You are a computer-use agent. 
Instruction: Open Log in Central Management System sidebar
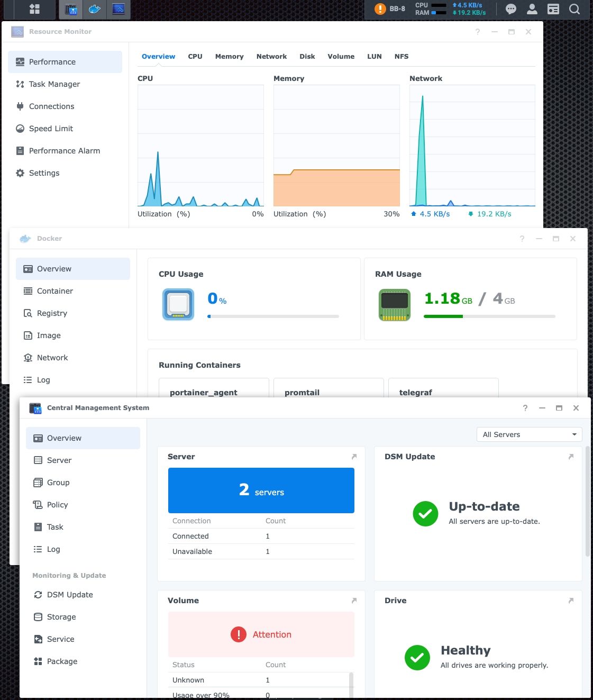(x=83, y=549)
